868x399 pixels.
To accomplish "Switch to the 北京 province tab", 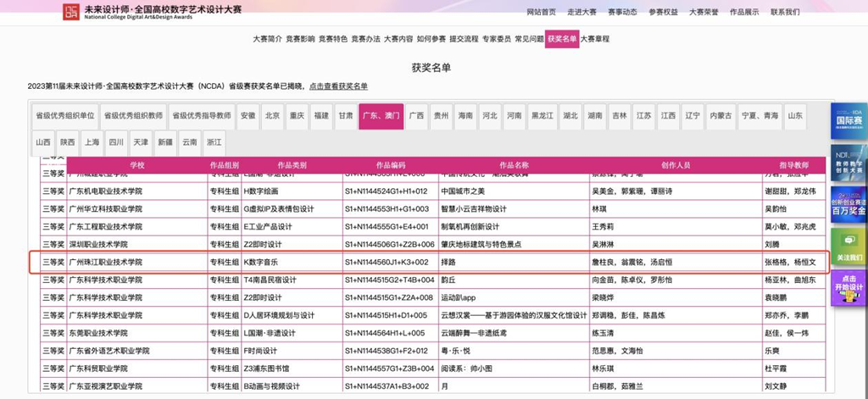I will click(272, 116).
